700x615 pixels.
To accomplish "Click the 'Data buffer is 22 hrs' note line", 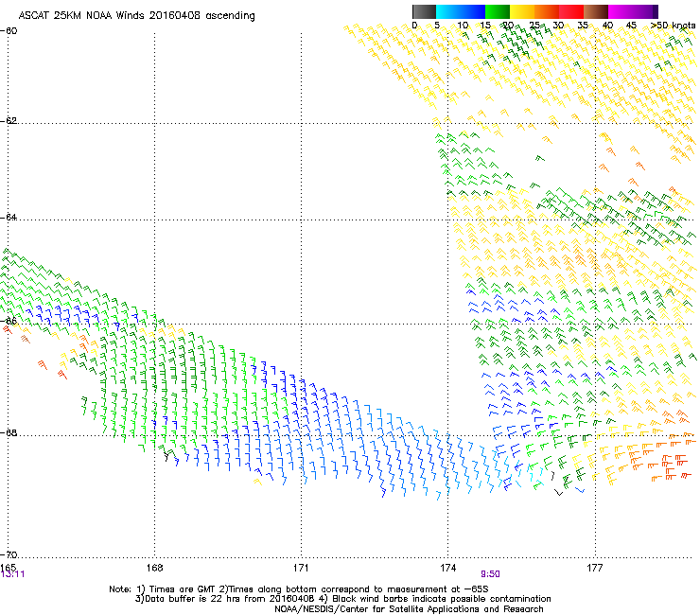I will [342, 599].
